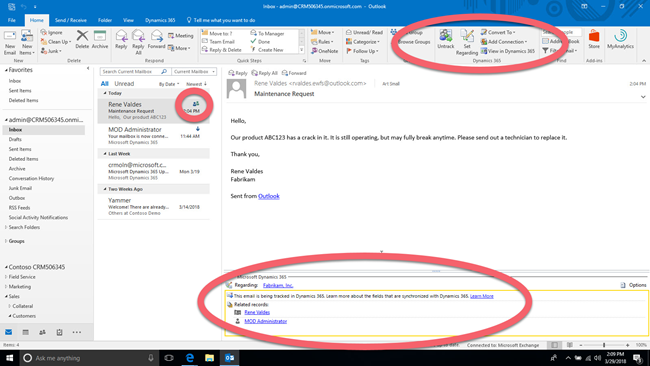Click Options in the Dynamics 365 pane

coord(633,285)
